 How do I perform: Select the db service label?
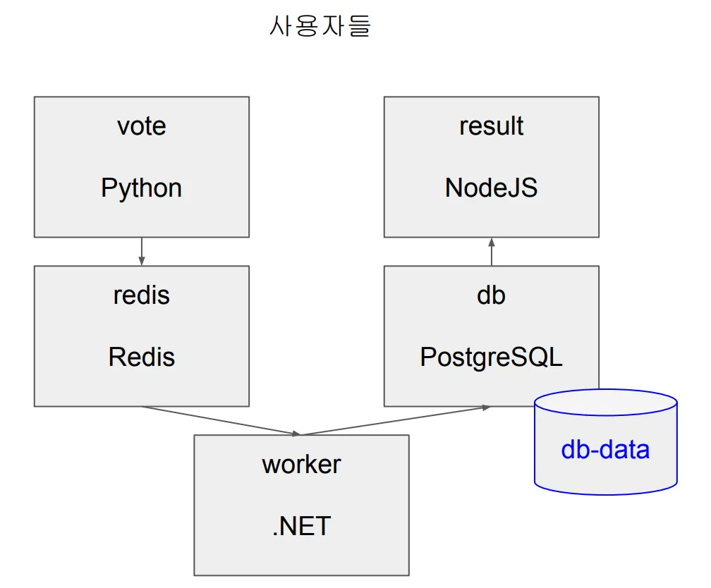coord(492,295)
